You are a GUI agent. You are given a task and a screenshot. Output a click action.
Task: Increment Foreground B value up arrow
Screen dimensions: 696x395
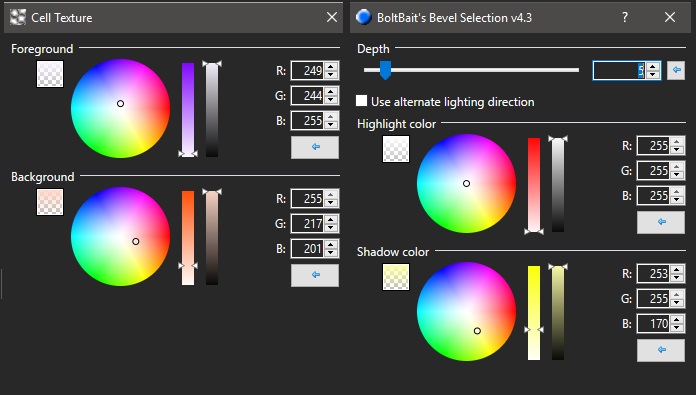[331, 116]
